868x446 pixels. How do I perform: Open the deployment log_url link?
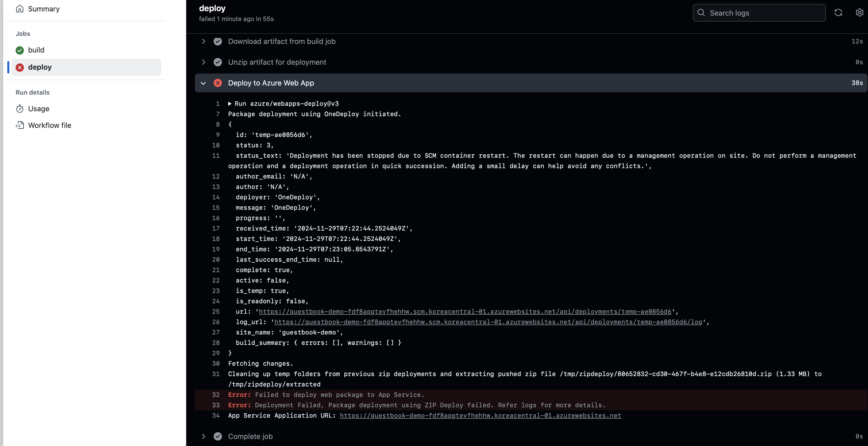click(488, 322)
